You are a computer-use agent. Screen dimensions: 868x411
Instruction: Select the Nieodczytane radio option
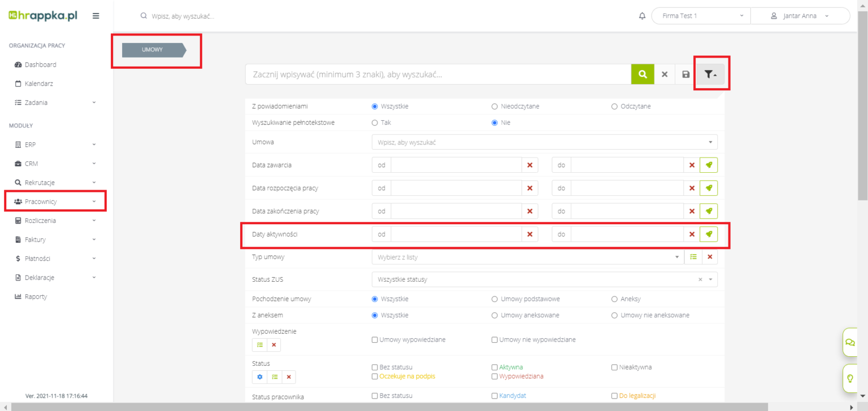494,106
